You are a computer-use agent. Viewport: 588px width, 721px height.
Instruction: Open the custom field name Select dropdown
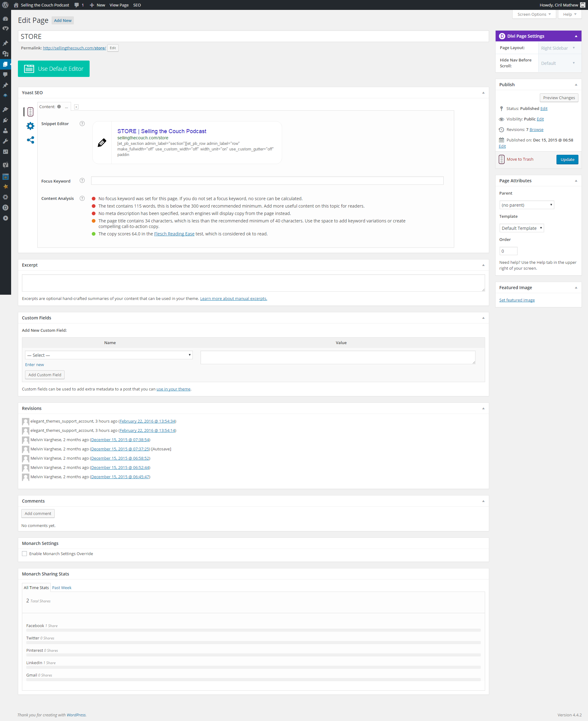[109, 355]
